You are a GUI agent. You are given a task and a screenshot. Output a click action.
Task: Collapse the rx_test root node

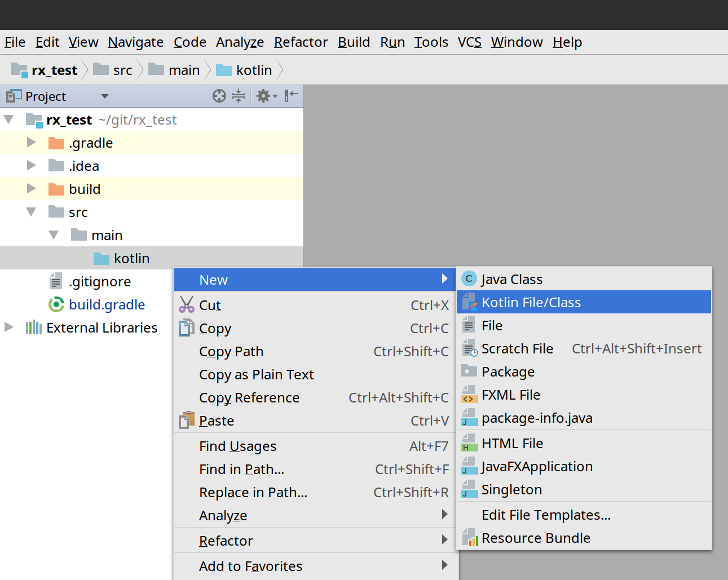(x=8, y=119)
